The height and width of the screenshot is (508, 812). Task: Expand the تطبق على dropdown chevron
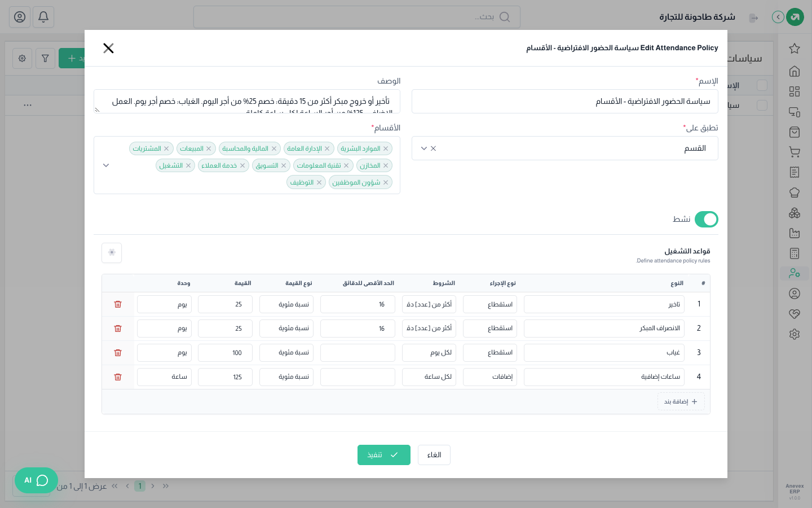pyautogui.click(x=424, y=148)
